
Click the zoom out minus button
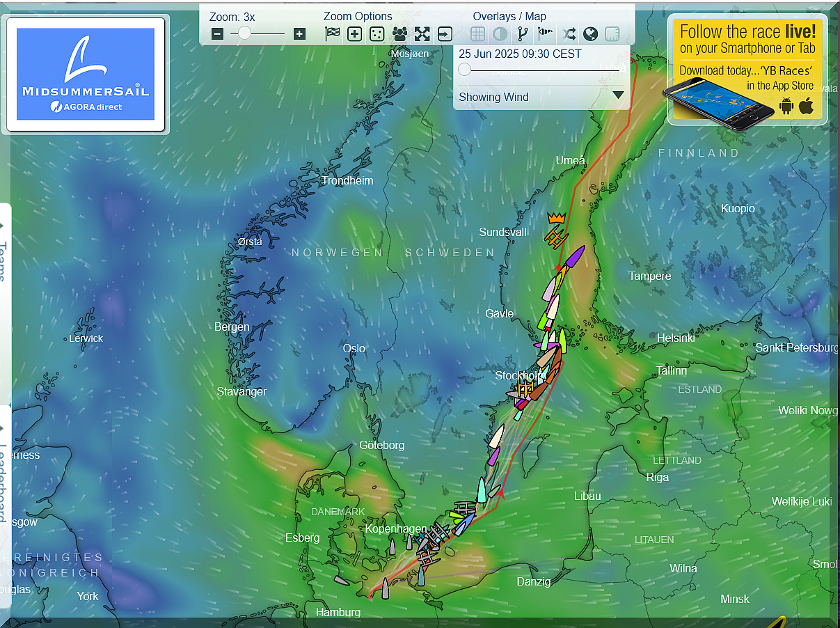tap(218, 33)
